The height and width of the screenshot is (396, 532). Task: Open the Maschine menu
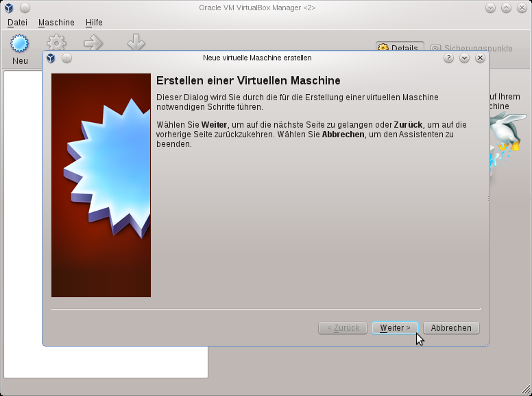click(56, 23)
